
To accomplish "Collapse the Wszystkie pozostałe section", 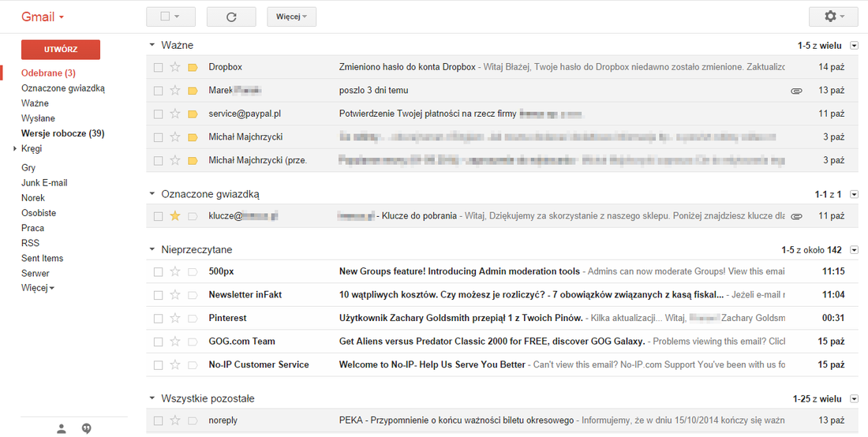I will click(152, 398).
